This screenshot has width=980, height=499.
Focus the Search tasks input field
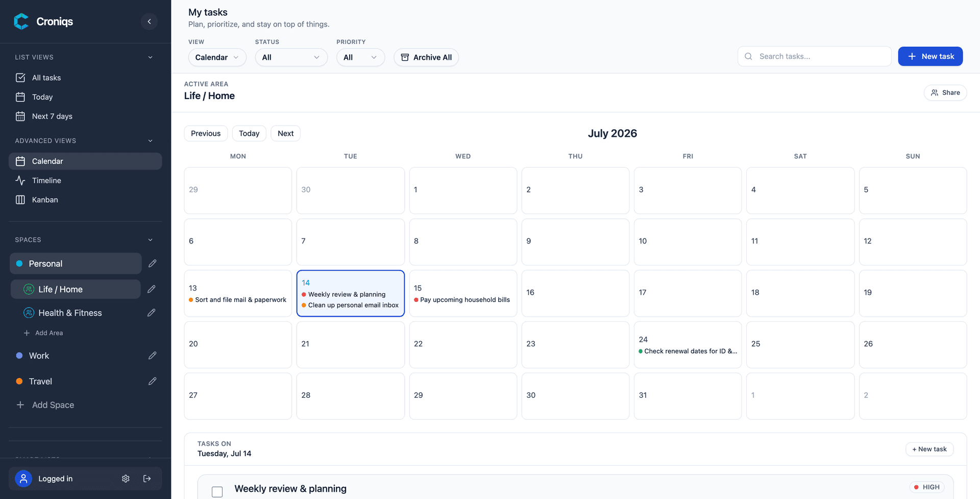[815, 56]
